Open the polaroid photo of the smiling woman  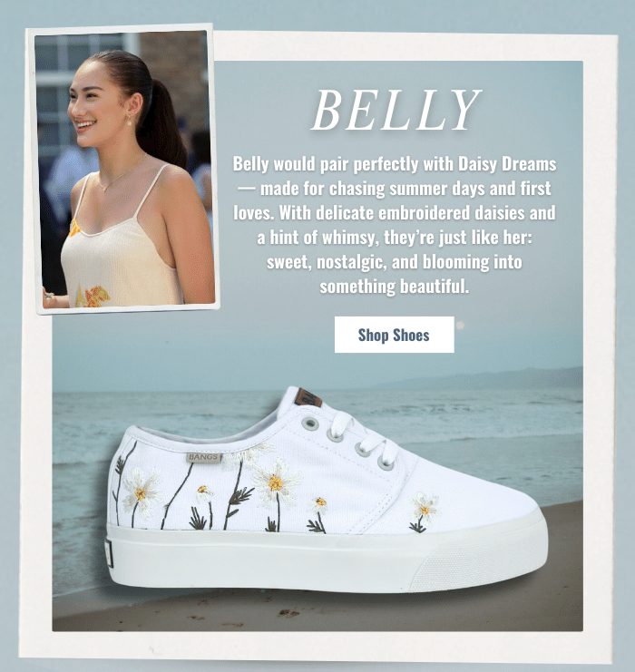(x=122, y=169)
